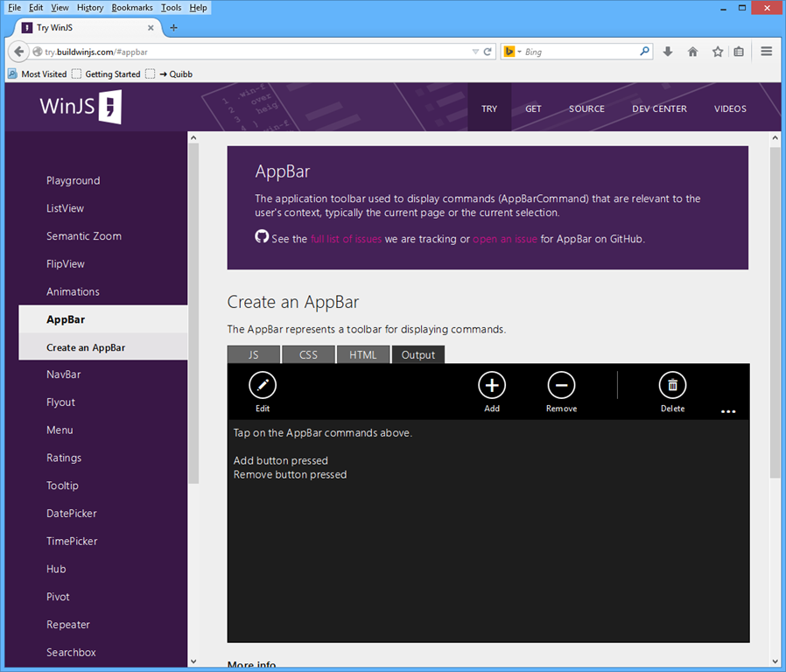Click the URL address field
Image resolution: width=786 pixels, height=672 pixels.
click(256, 52)
